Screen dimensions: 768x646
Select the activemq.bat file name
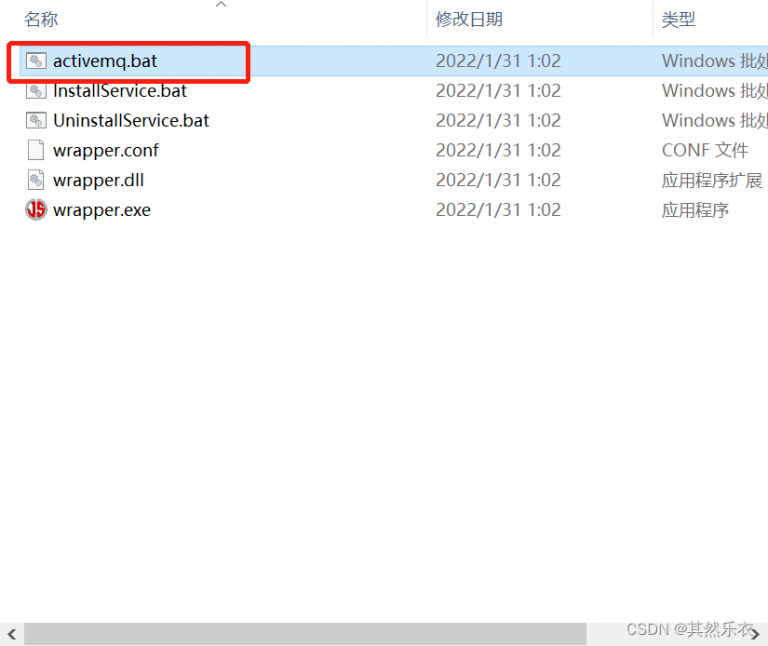point(105,61)
